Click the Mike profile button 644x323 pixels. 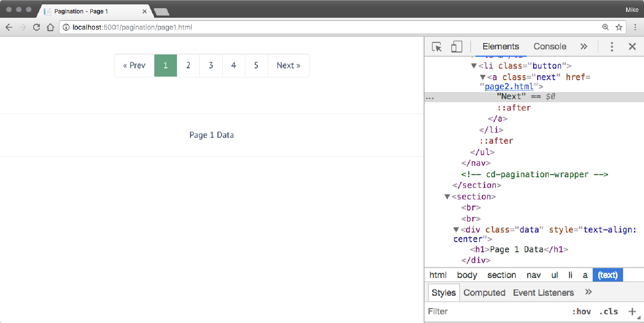pyautogui.click(x=632, y=10)
